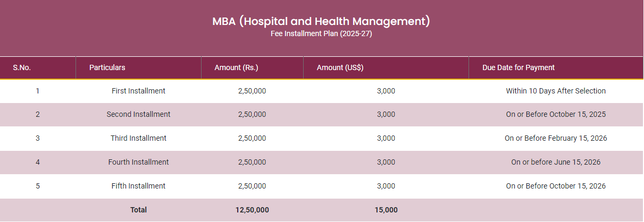The height and width of the screenshot is (222, 644).
Task: Click the 15,000 total US dollar amount
Action: coord(386,210)
